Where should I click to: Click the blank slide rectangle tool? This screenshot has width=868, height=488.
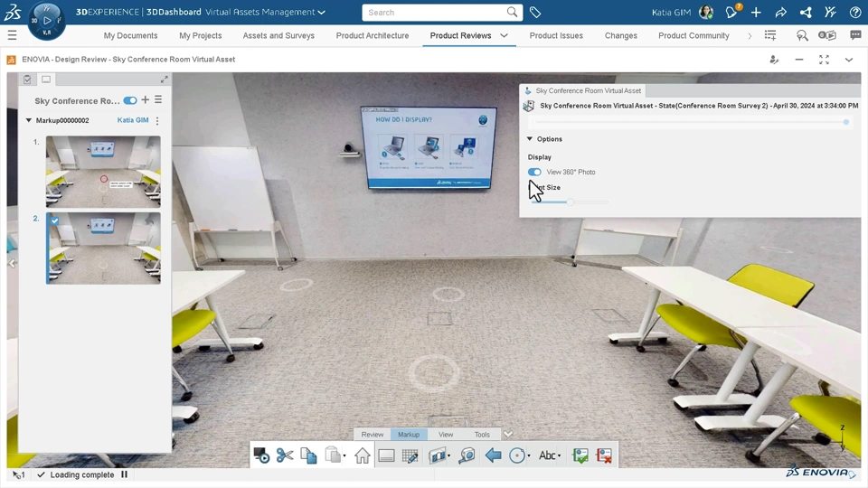click(386, 455)
